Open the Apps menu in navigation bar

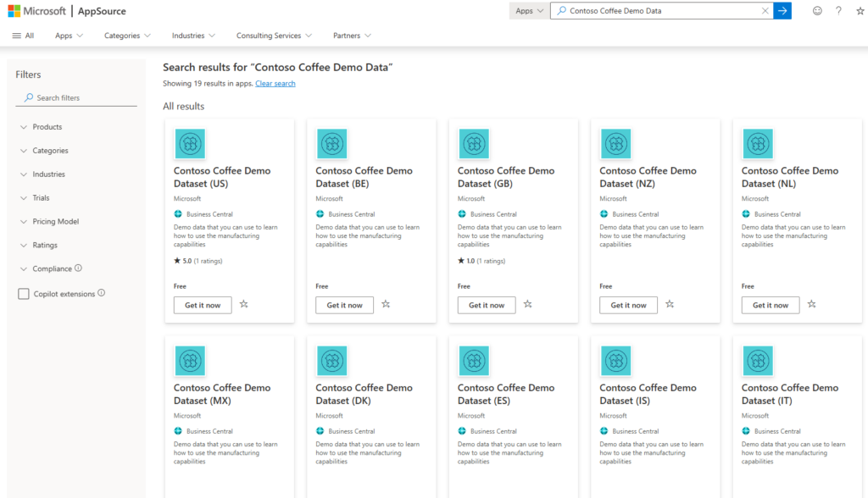pos(69,36)
